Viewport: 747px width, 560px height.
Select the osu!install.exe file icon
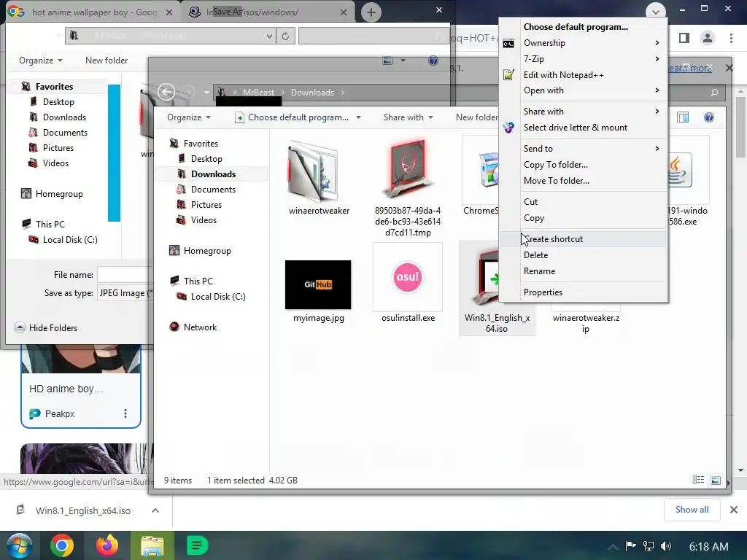(x=408, y=277)
